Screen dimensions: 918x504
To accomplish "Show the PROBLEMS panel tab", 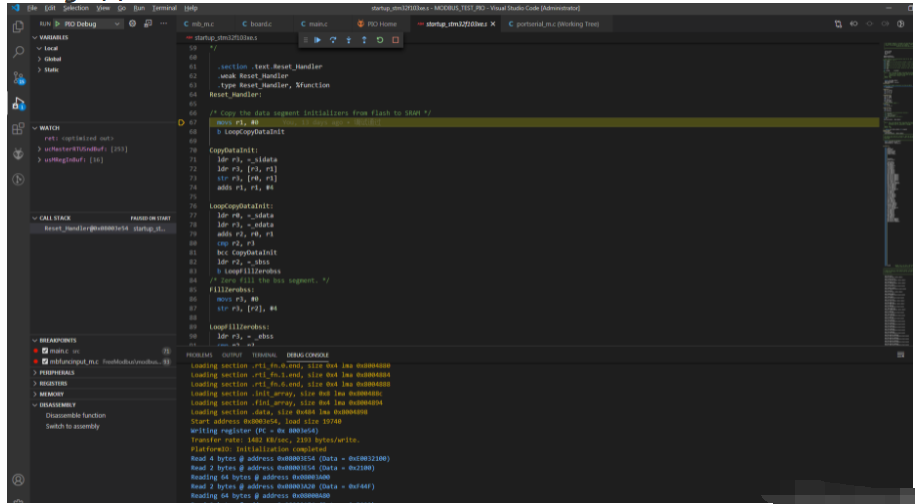I will pyautogui.click(x=199, y=355).
